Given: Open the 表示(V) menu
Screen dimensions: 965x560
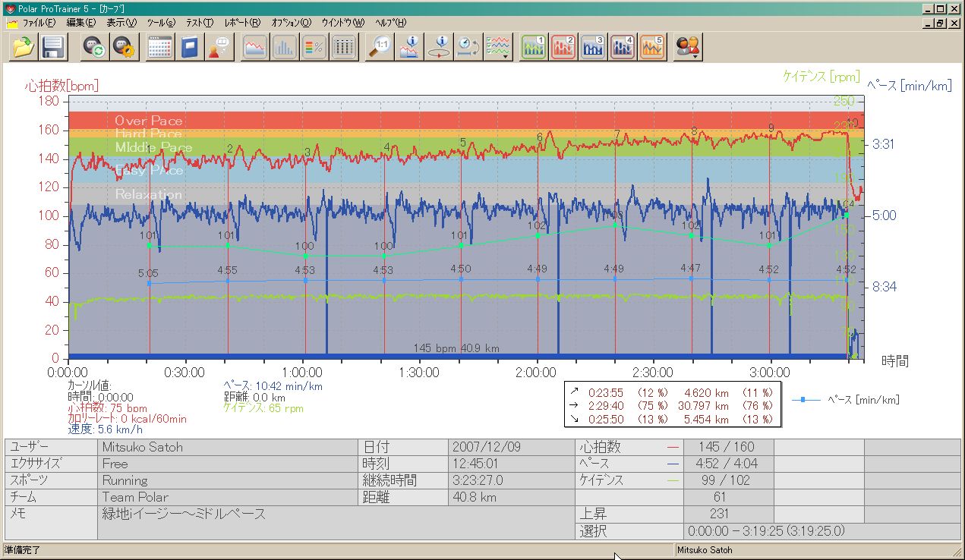Looking at the screenshot, I should tap(121, 23).
